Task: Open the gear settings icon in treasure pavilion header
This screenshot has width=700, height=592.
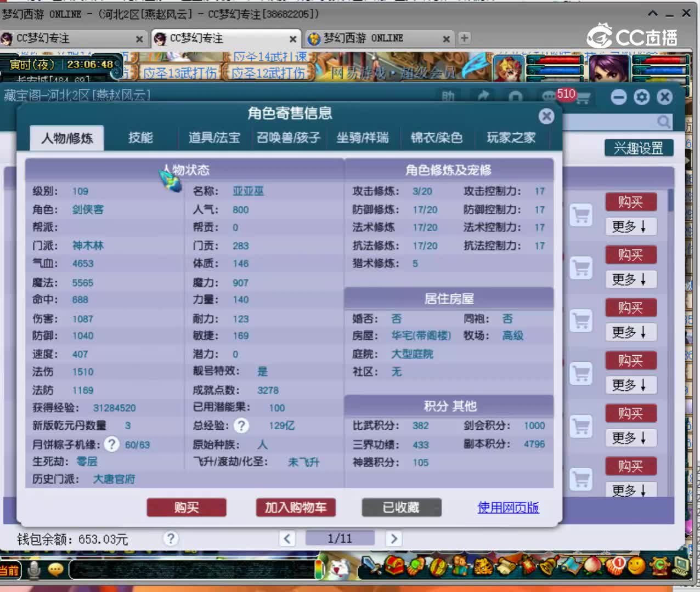Action: [x=641, y=97]
